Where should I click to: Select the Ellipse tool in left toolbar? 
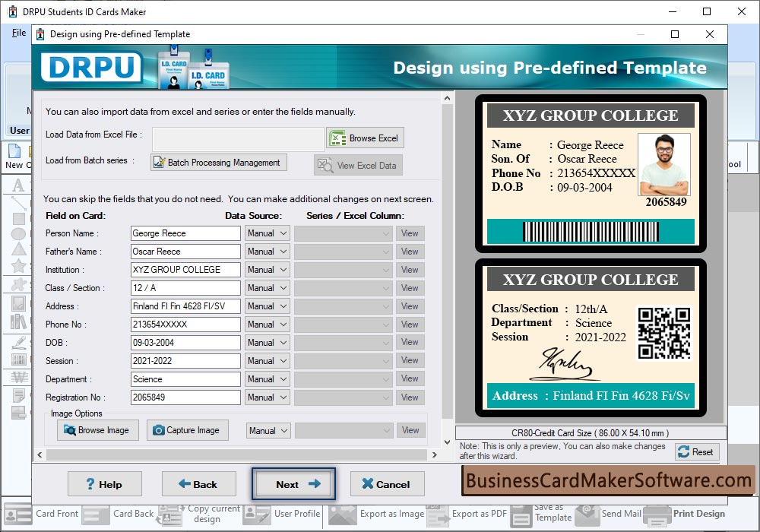click(x=18, y=235)
